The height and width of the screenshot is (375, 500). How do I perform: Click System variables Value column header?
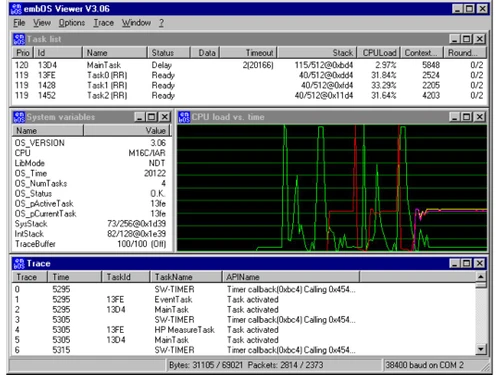pyautogui.click(x=127, y=131)
